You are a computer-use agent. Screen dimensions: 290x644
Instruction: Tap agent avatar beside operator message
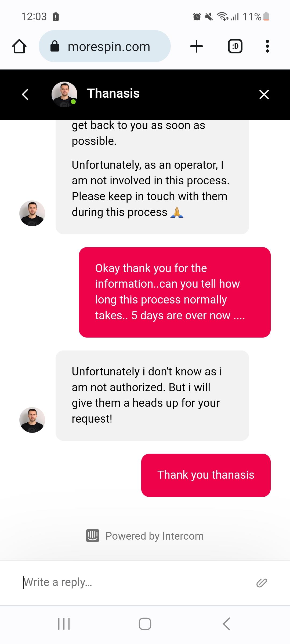click(32, 213)
